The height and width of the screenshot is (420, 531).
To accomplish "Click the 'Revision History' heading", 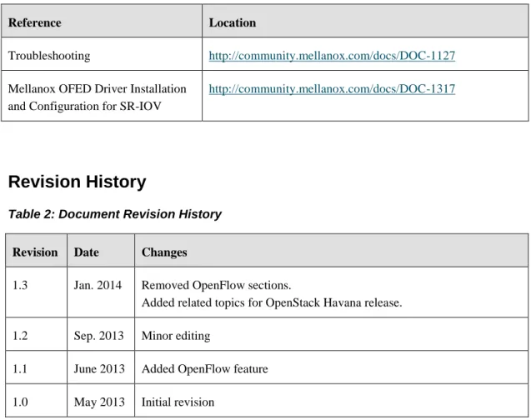I will pos(78,182).
